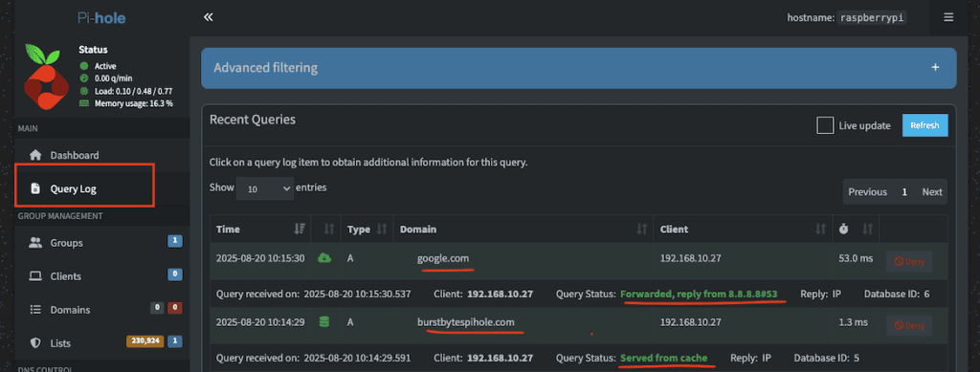Enable the Live update checkbox

click(x=825, y=125)
